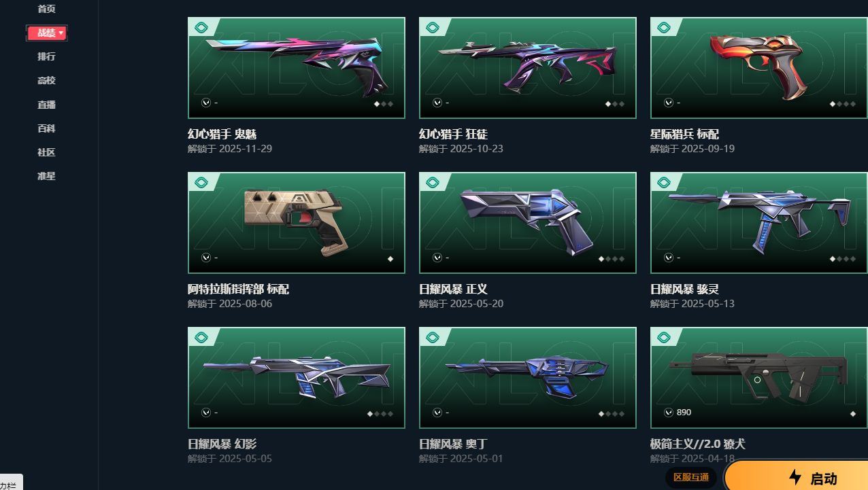The image size is (868, 490).
Task: Go to 排行 in sidebar
Action: [x=46, y=56]
